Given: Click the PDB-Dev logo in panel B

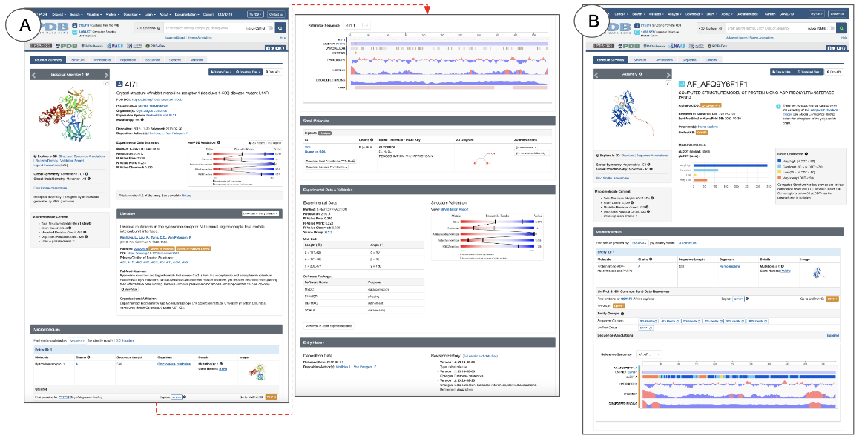Looking at the screenshot, I should tap(719, 47).
